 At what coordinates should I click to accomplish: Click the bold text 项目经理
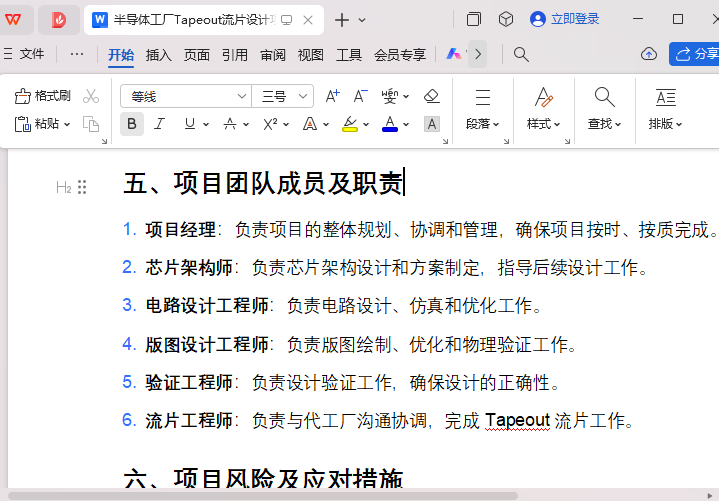point(180,230)
